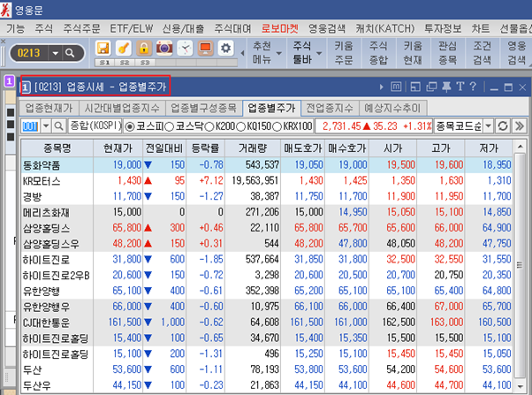
Task: Click the monitor display icon
Action: 205,49
